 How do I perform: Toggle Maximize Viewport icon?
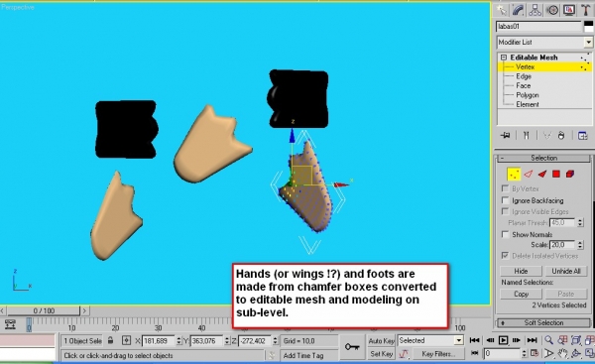pos(589,354)
